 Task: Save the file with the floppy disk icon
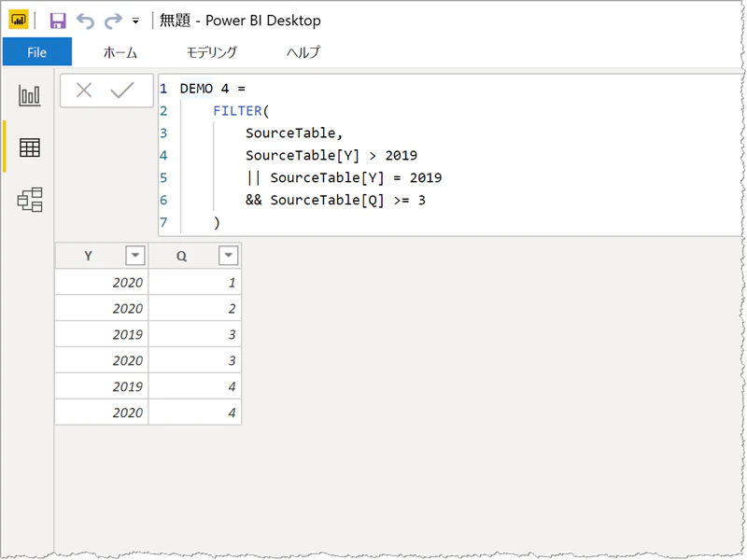click(x=58, y=21)
